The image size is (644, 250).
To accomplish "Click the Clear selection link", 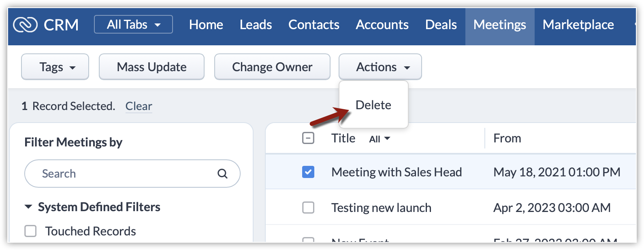I will (x=139, y=106).
